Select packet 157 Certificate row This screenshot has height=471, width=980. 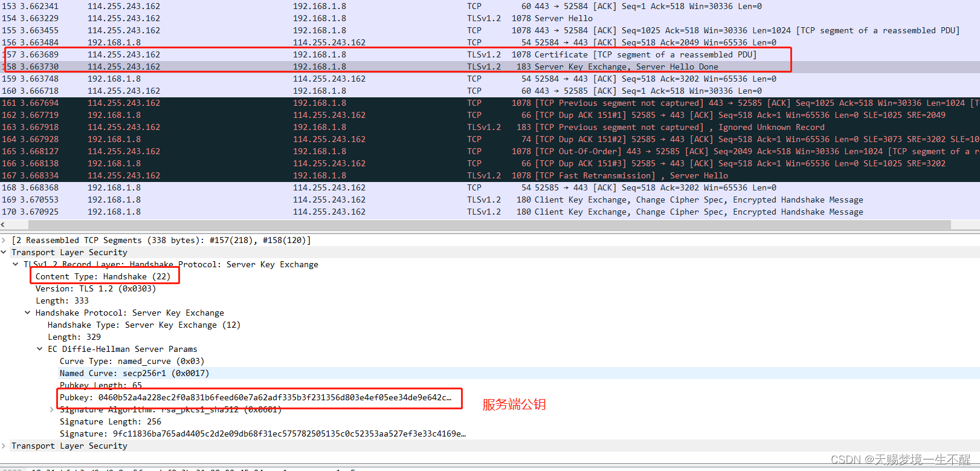(x=490, y=54)
